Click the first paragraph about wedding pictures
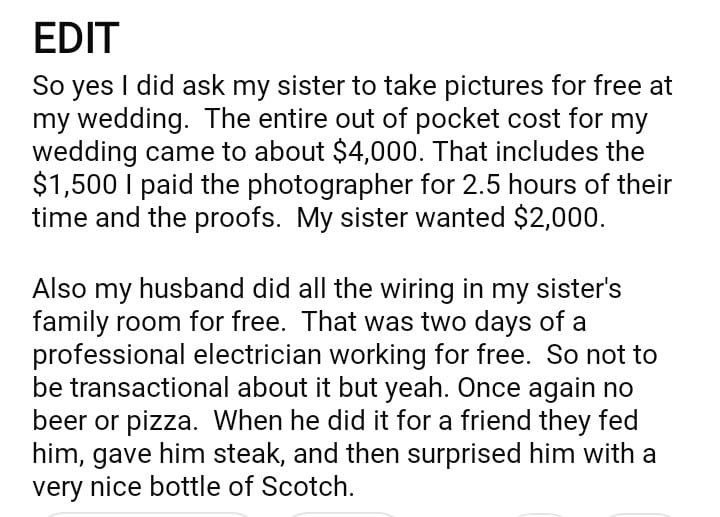This screenshot has height=517, width=720. (350, 152)
